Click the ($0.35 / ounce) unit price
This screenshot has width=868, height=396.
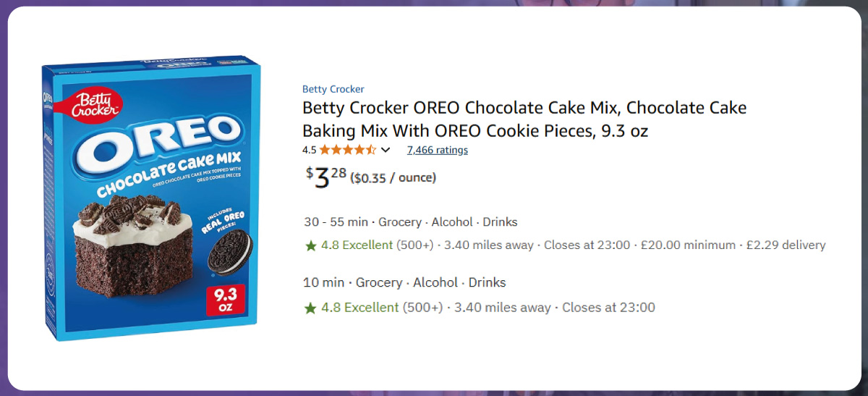393,178
